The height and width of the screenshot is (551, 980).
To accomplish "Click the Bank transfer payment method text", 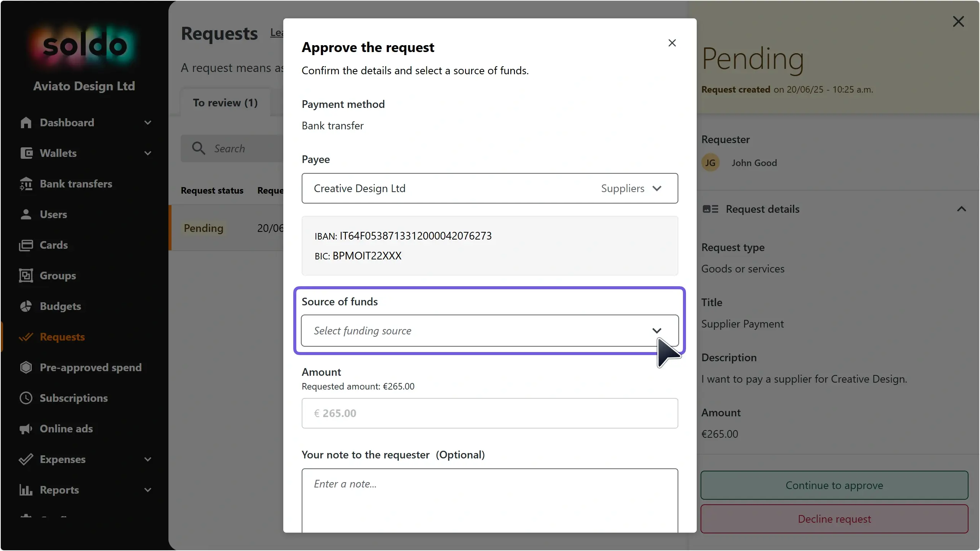I will [x=333, y=126].
